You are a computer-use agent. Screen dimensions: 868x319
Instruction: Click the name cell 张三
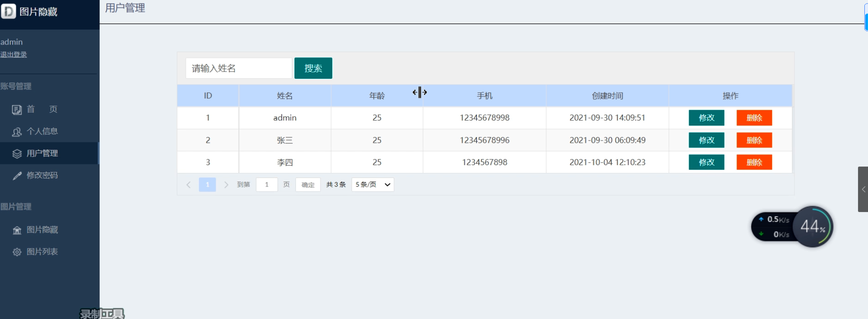pos(285,140)
